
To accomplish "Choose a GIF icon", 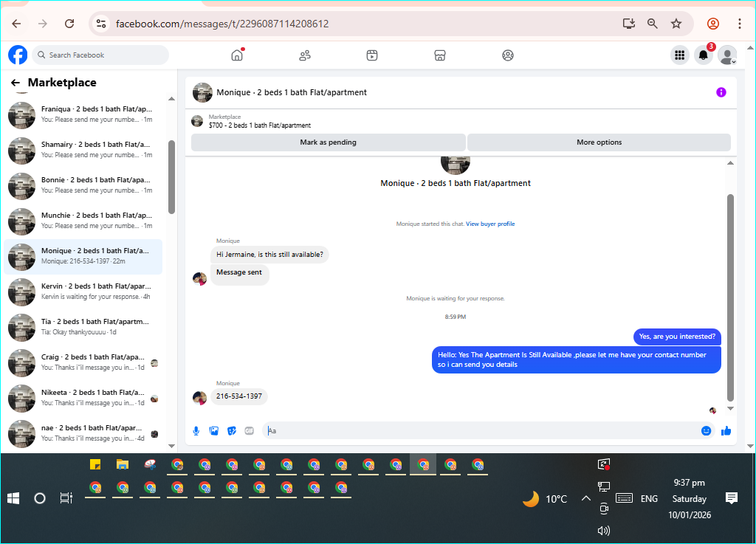I will pyautogui.click(x=250, y=431).
